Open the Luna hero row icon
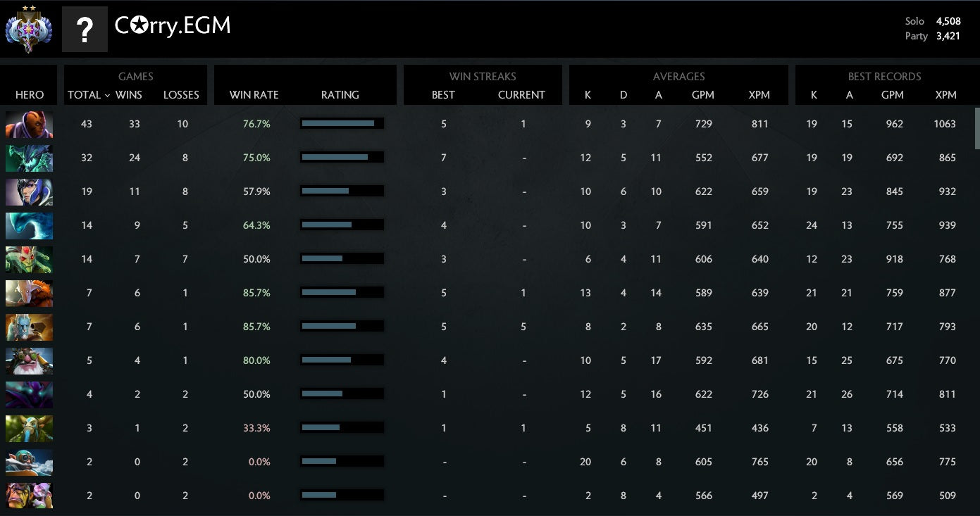Viewport: 980px width, 516px height. [29, 192]
